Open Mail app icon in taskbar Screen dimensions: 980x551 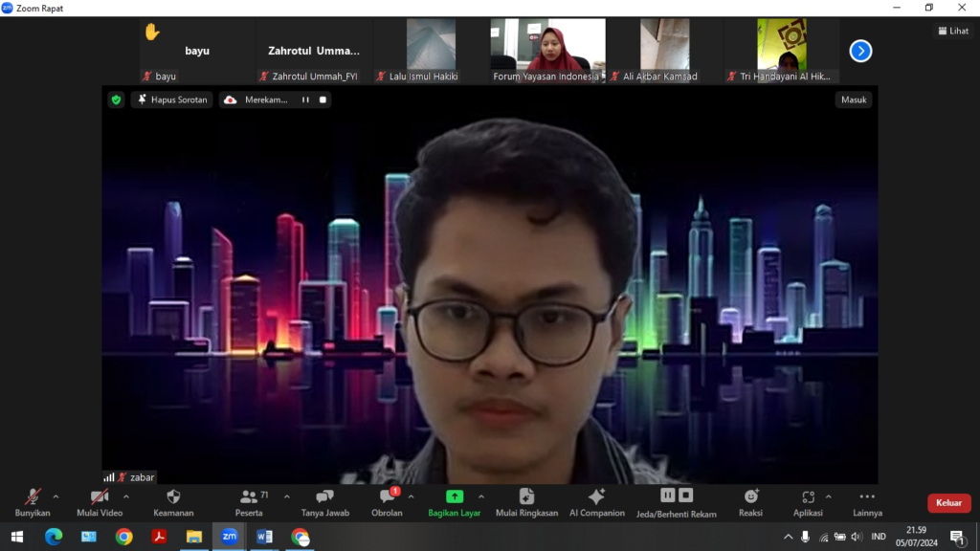89,537
